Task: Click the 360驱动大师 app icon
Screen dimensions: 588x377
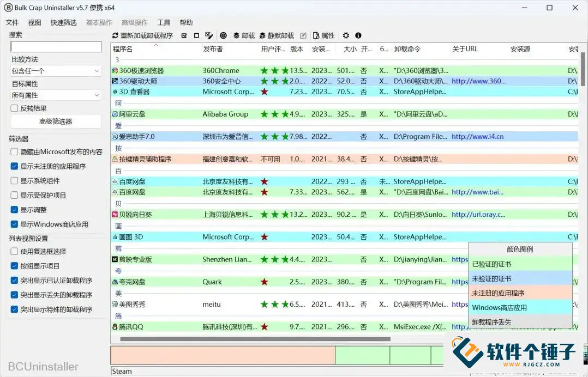Action: pos(115,81)
